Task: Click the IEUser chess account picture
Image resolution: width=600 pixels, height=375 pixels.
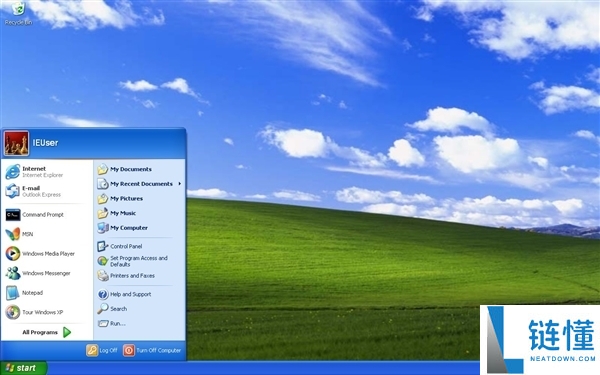Action: (16, 143)
